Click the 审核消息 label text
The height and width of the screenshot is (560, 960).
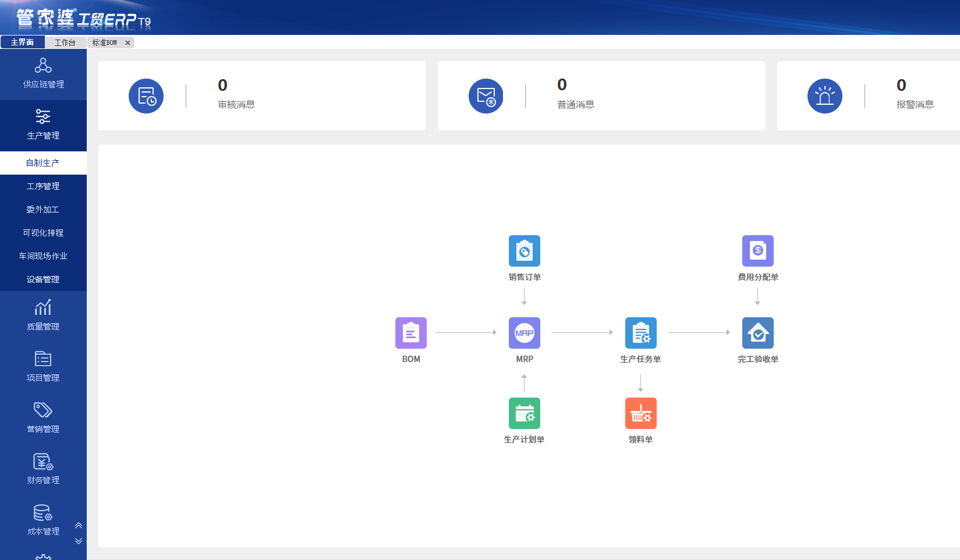(x=236, y=105)
